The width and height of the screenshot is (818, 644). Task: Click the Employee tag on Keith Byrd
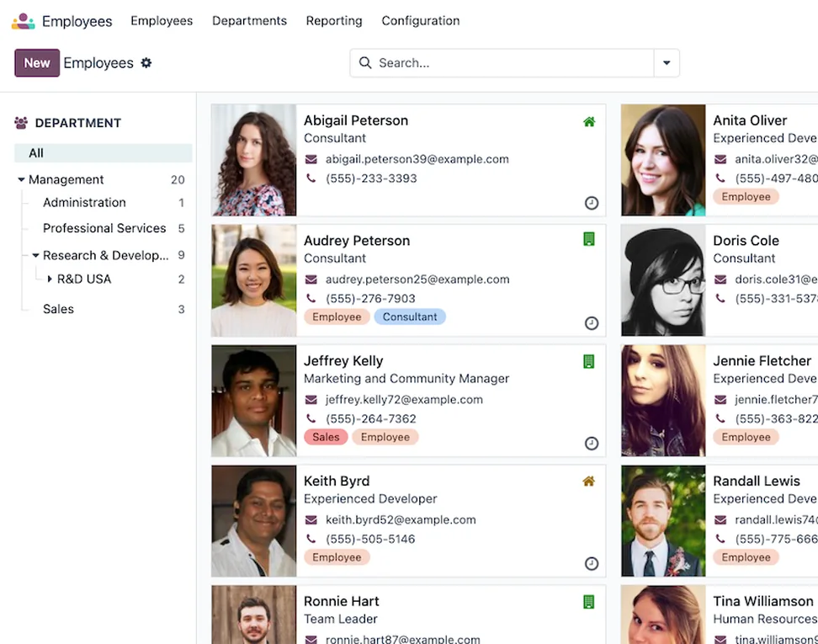click(337, 557)
